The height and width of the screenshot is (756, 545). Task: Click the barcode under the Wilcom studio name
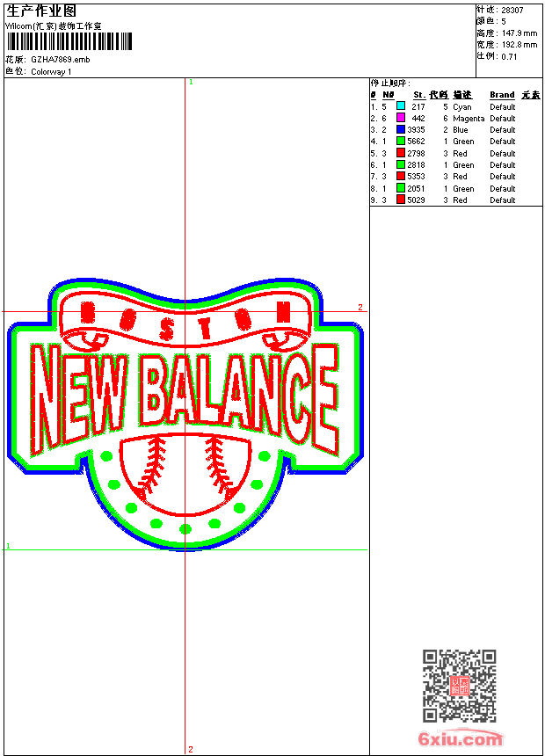pos(69,41)
